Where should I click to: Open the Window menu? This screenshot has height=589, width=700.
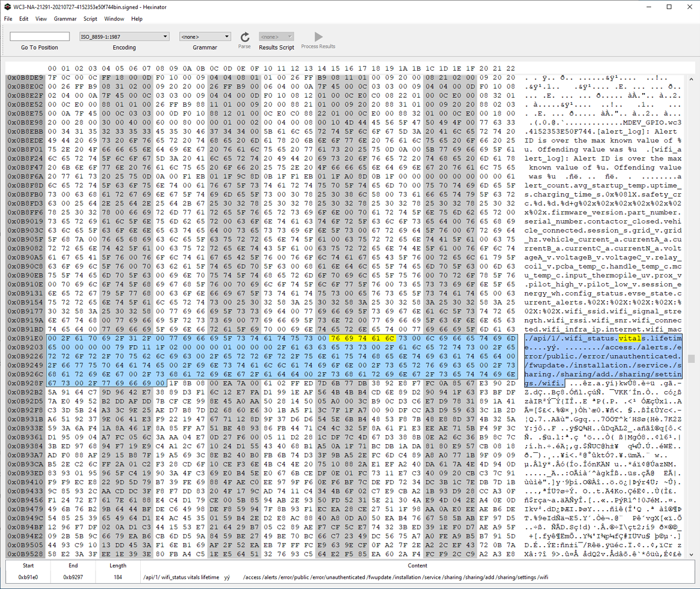[x=114, y=19]
